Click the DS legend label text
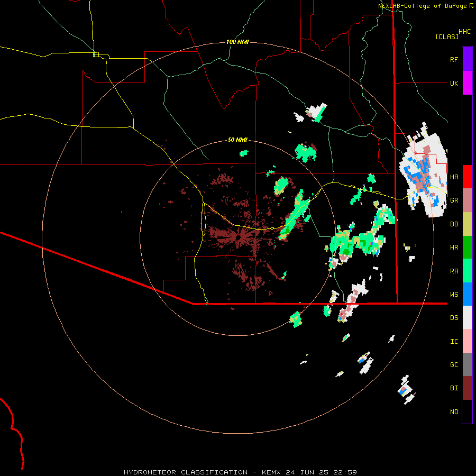This screenshot has height=476, width=476. click(x=454, y=318)
